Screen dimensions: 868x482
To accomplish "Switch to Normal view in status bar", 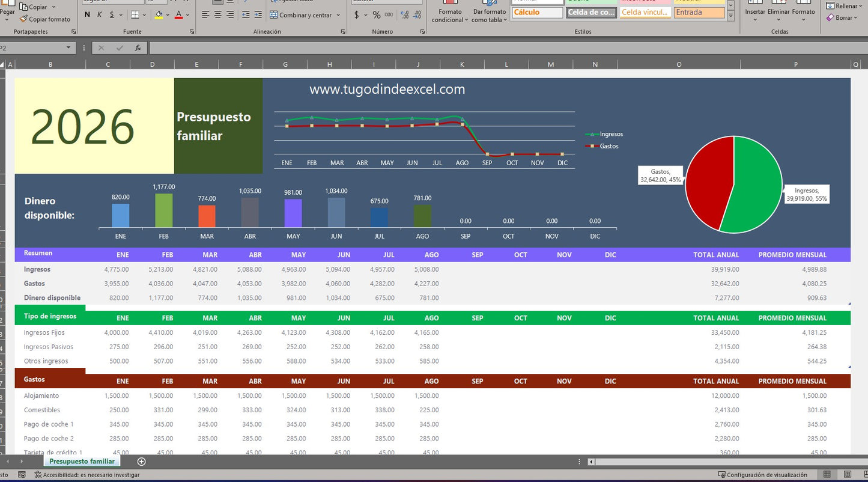I will point(827,475).
